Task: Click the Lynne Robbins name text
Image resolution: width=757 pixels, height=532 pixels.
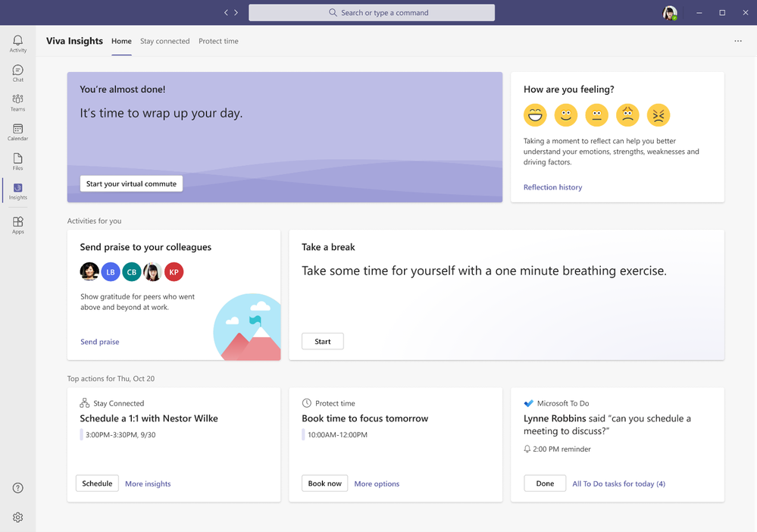Action: (555, 418)
